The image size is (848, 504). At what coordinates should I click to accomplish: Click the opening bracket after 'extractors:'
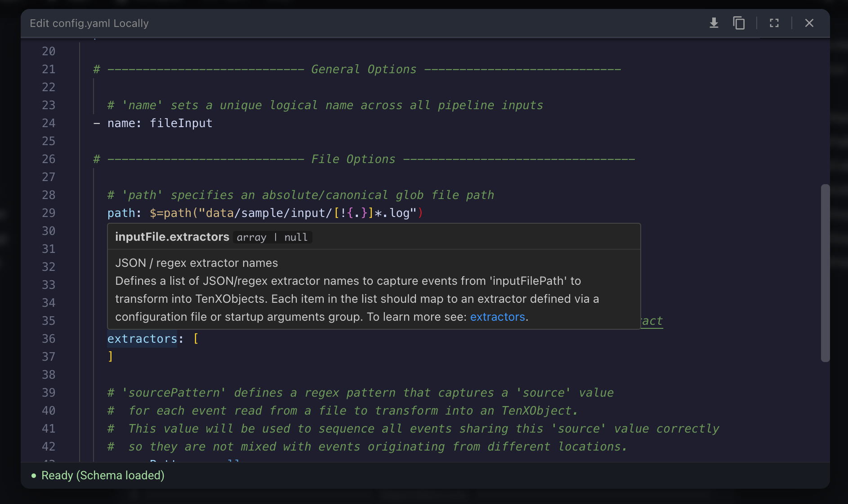(196, 339)
